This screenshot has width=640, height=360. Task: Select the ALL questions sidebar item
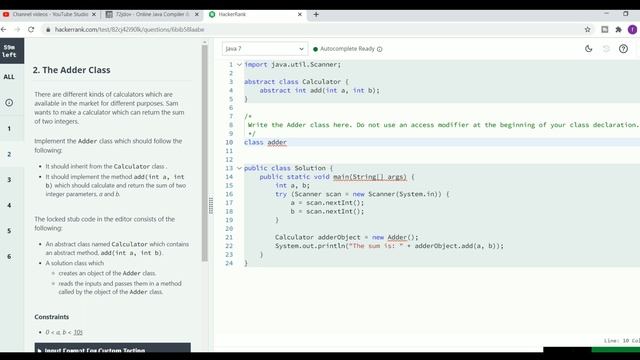(x=9, y=77)
